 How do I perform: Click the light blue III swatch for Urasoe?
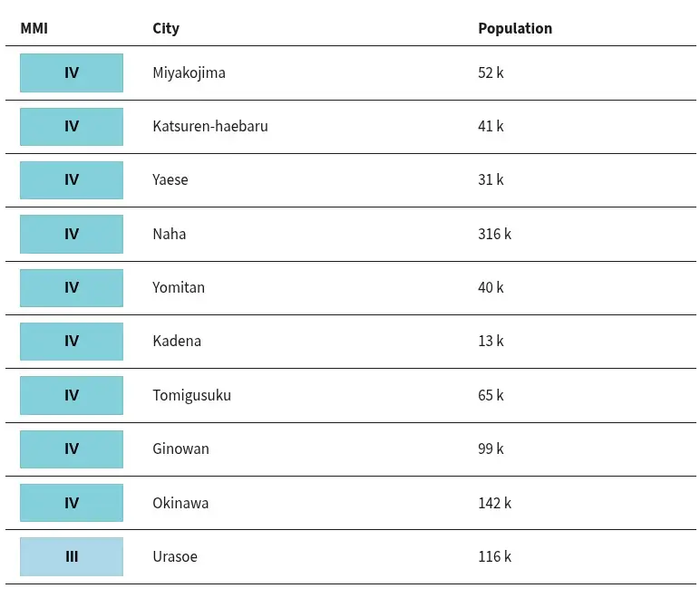pos(72,556)
